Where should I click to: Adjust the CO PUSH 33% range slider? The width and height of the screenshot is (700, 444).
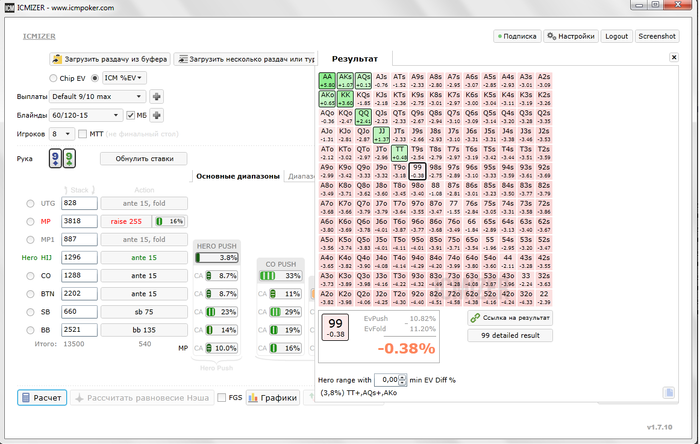[280, 276]
